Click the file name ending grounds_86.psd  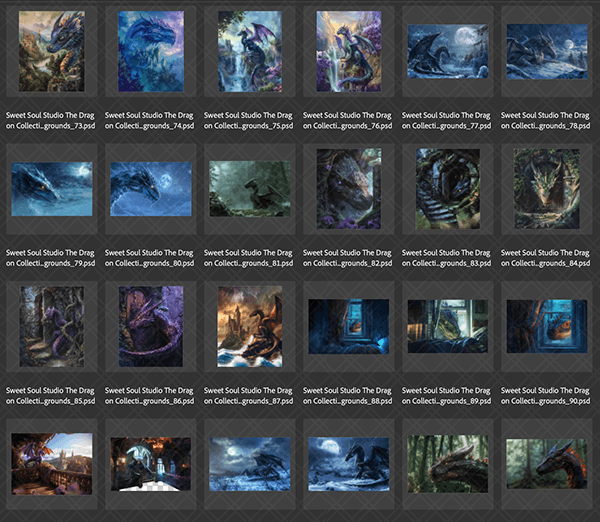[x=149, y=396]
